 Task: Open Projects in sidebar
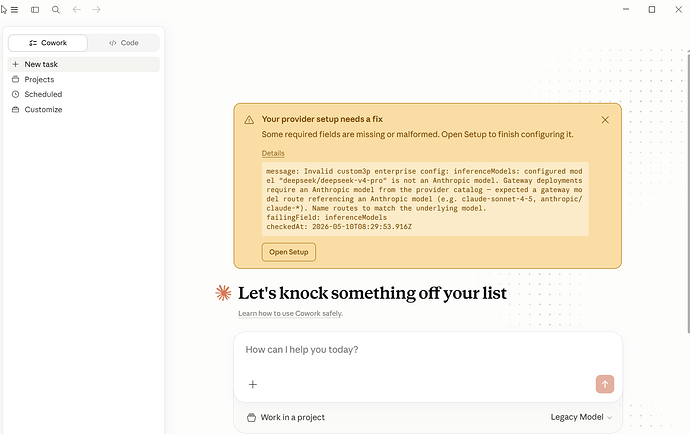click(x=84, y=80)
